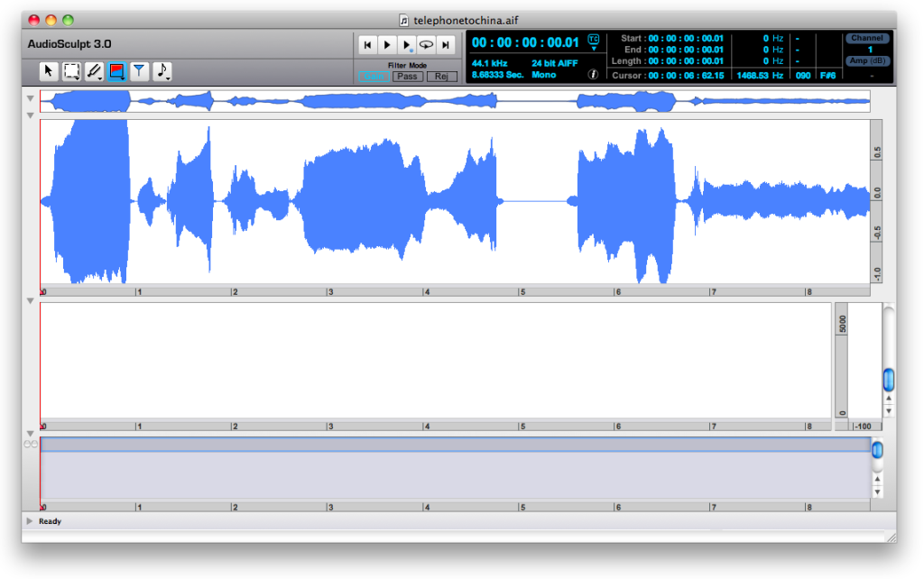Collapse the processing sequencer pane triangle
The height and width of the screenshot is (579, 924).
coord(30,434)
